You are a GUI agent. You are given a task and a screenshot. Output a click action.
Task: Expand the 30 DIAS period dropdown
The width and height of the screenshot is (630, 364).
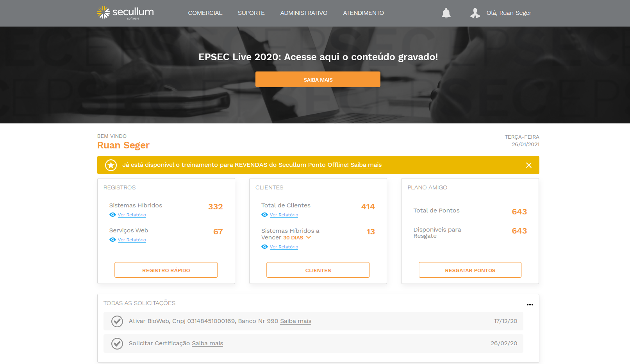pos(309,237)
